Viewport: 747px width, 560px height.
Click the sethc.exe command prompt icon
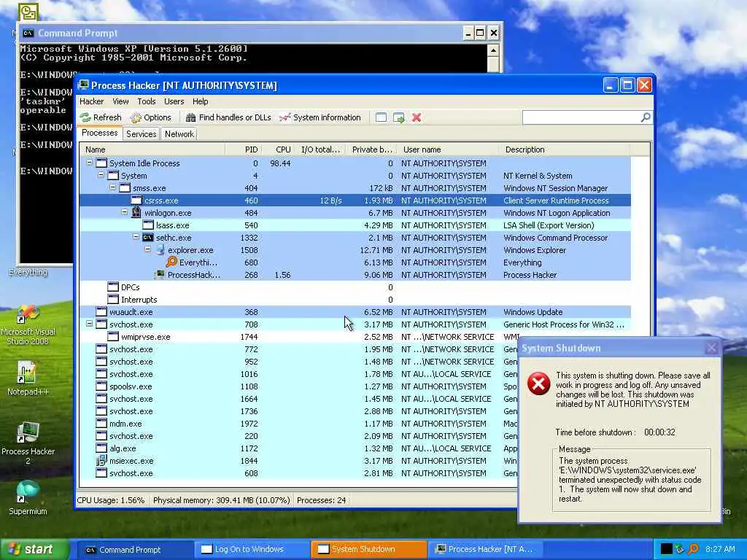tap(148, 238)
